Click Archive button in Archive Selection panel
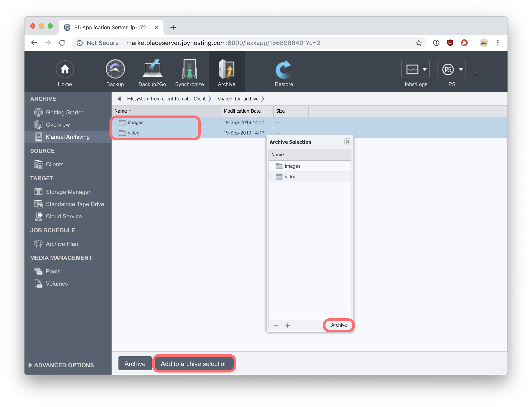Image resolution: width=532 pixels, height=407 pixels. tap(339, 325)
